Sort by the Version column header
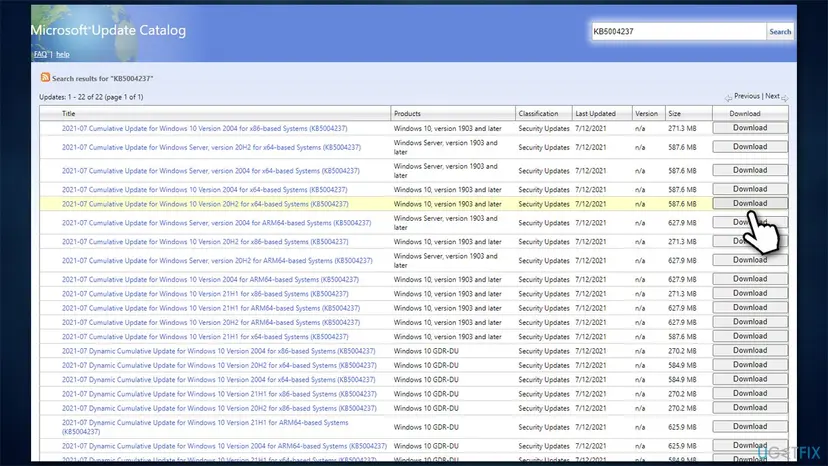Viewport: 828px width, 466px height. [646, 114]
